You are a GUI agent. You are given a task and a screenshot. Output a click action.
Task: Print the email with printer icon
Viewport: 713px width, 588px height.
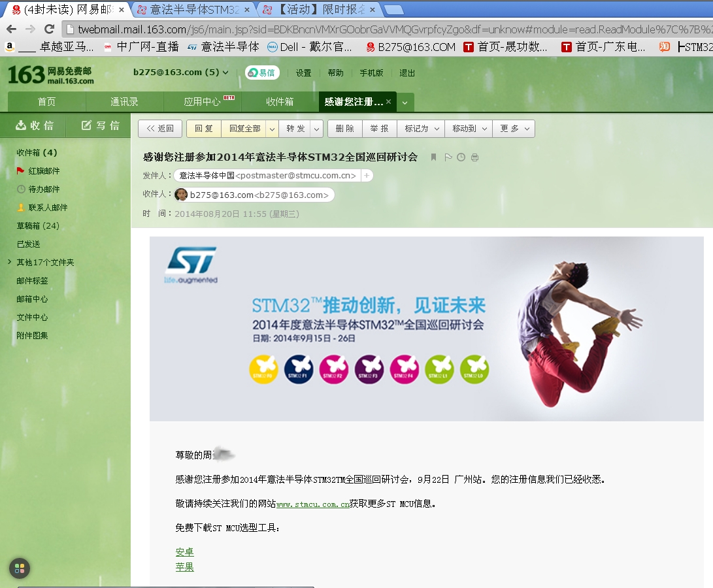click(474, 157)
